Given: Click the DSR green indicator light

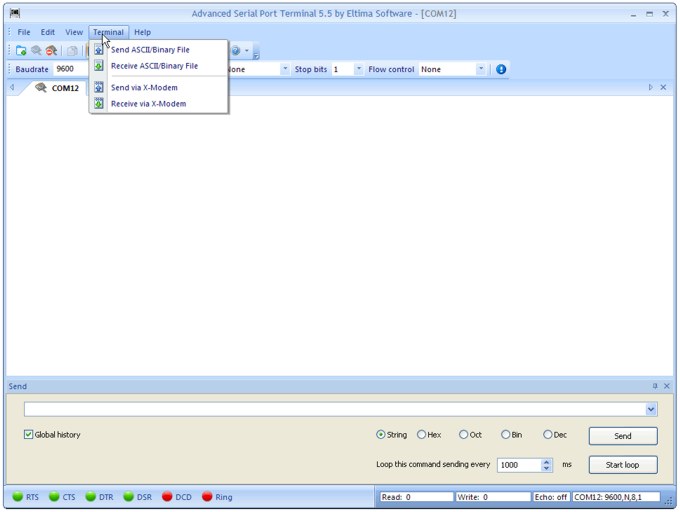Looking at the screenshot, I should (x=128, y=497).
